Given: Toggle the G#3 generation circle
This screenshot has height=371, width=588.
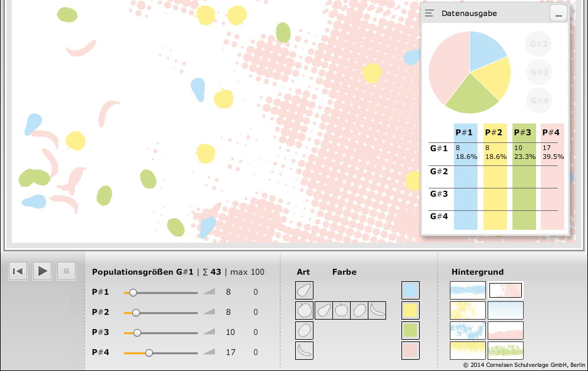Looking at the screenshot, I should [538, 72].
